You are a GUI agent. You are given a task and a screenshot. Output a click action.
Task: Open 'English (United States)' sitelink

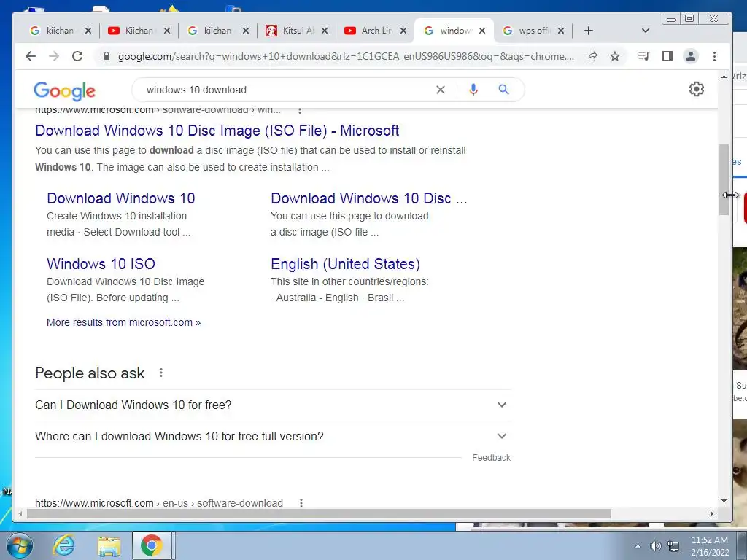(345, 264)
